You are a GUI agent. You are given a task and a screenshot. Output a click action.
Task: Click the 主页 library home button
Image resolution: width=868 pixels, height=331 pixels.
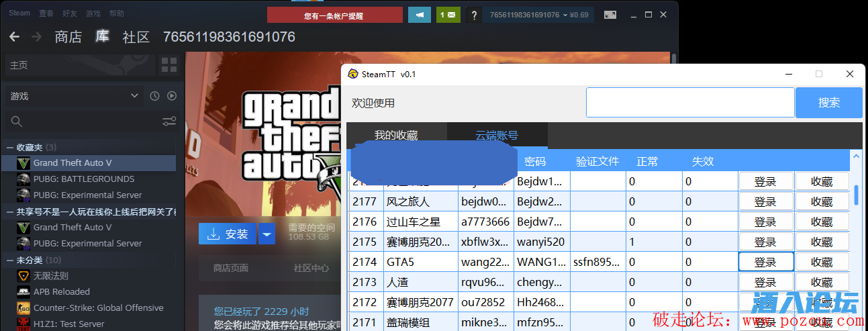click(80, 65)
